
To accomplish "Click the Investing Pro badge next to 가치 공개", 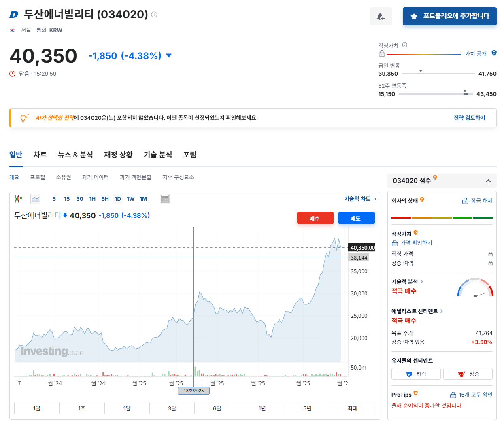I will (493, 53).
